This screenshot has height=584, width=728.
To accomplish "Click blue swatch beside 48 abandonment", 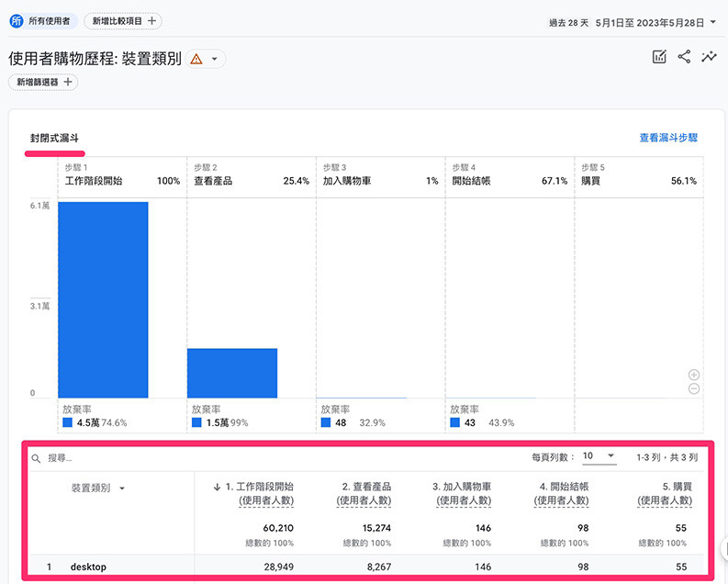I will [x=326, y=422].
